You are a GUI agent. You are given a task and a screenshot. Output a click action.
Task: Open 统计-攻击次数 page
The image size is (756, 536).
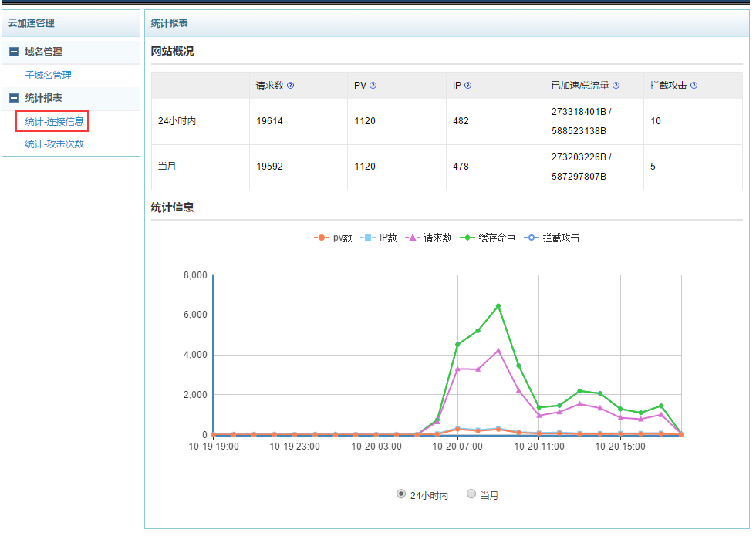tap(53, 144)
